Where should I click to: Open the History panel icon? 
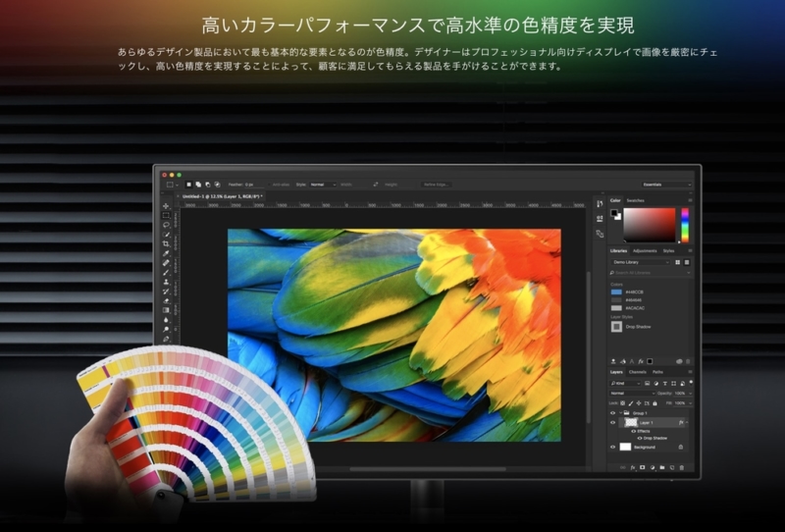coord(600,203)
